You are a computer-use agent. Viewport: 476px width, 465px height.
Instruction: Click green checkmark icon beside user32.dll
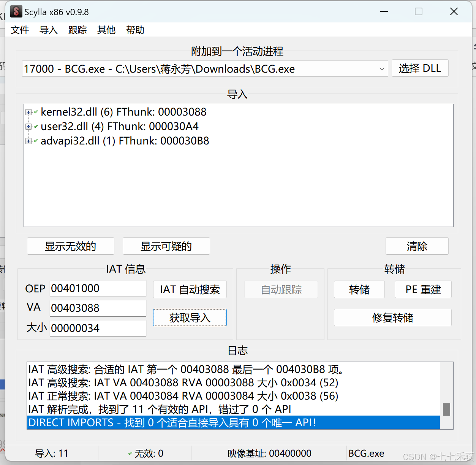point(36,127)
